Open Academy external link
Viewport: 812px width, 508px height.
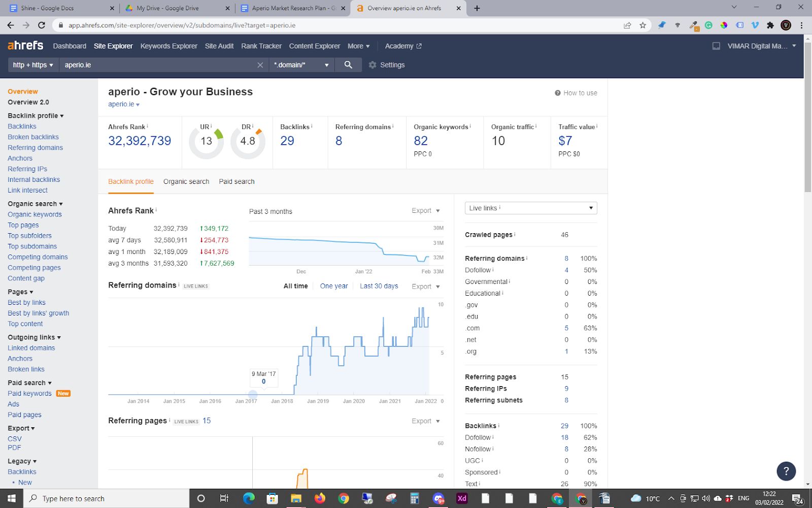coord(403,46)
